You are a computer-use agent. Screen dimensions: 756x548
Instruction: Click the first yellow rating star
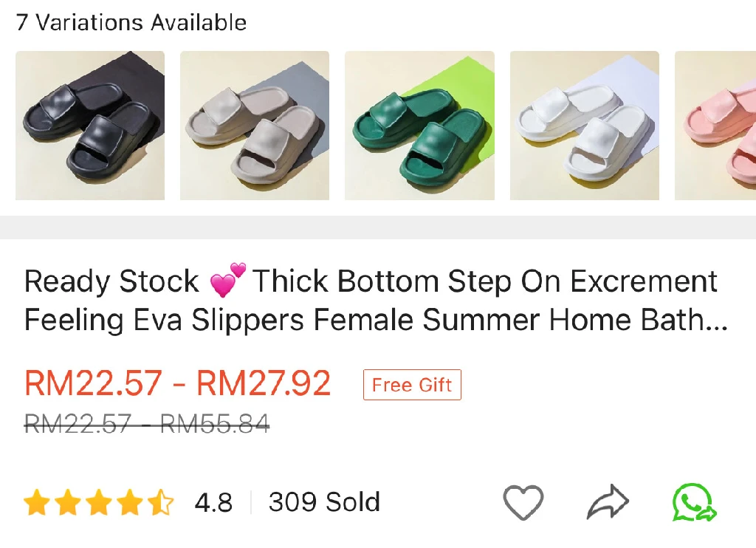(x=36, y=504)
